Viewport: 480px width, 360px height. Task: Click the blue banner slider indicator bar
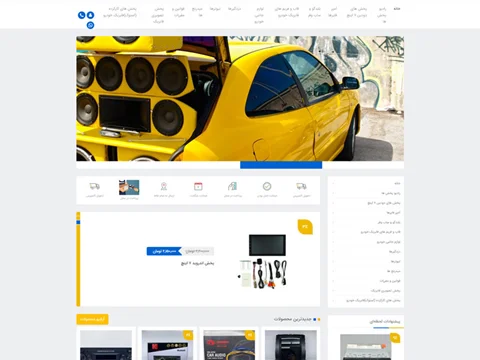point(281,165)
